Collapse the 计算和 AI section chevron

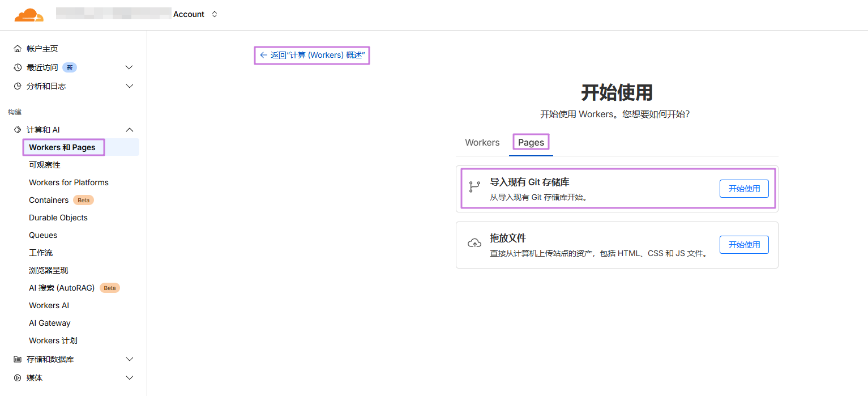[x=129, y=130]
